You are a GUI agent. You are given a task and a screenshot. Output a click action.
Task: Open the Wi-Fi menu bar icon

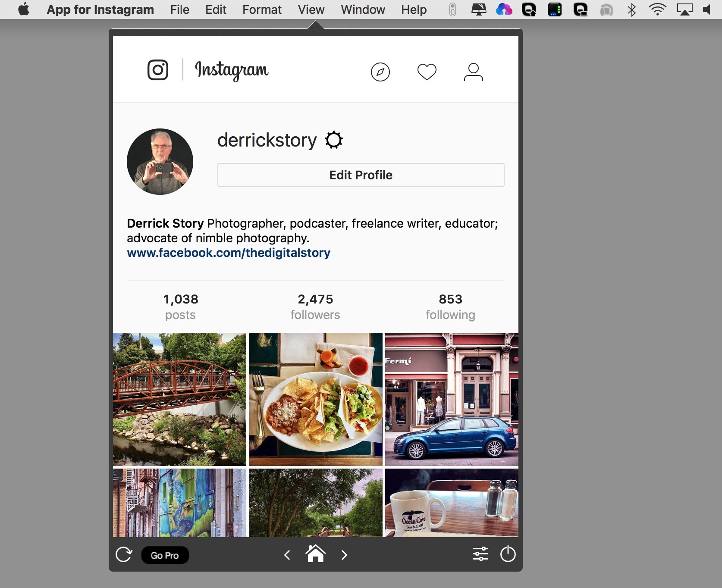point(657,9)
